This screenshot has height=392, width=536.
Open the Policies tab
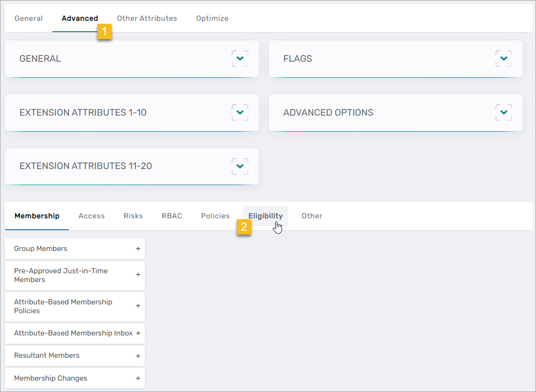coord(215,216)
